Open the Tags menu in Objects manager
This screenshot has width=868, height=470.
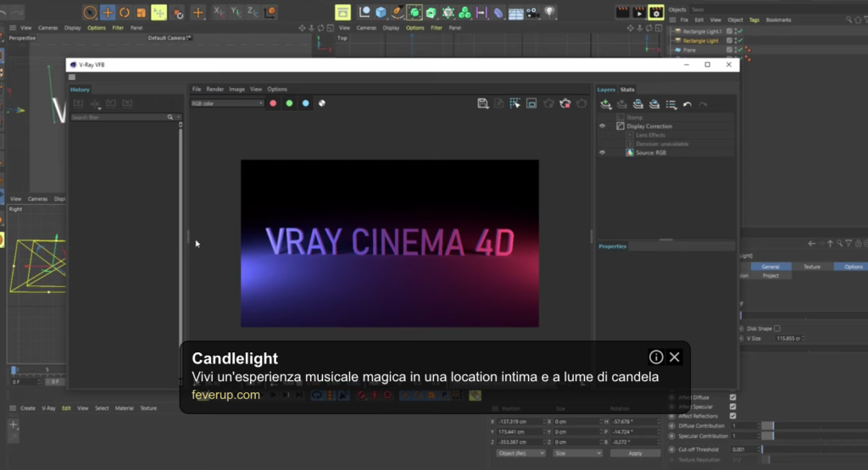(754, 20)
